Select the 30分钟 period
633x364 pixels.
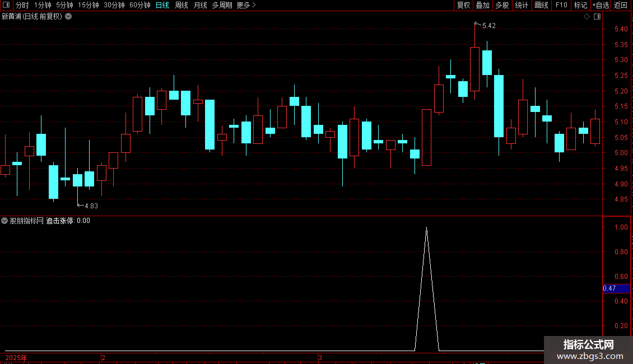coord(114,5)
